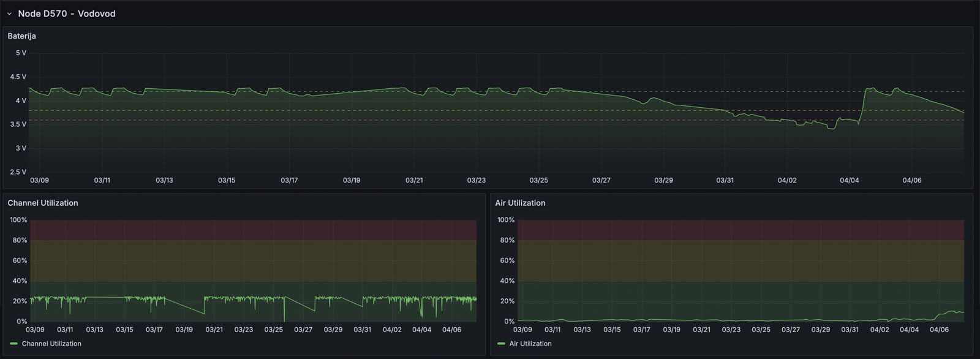Click the 04/06 tick on Air Utilization axis
The height and width of the screenshot is (359, 980).
[939, 330]
